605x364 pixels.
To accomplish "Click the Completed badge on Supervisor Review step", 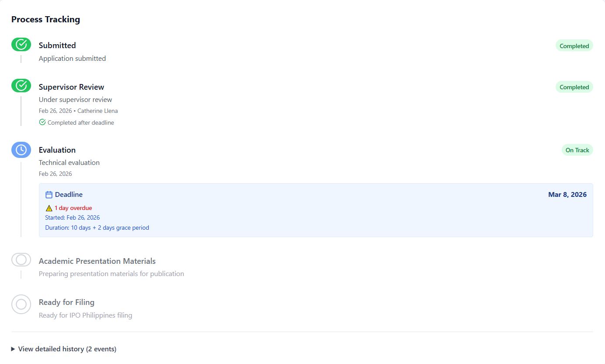I will click(x=574, y=87).
